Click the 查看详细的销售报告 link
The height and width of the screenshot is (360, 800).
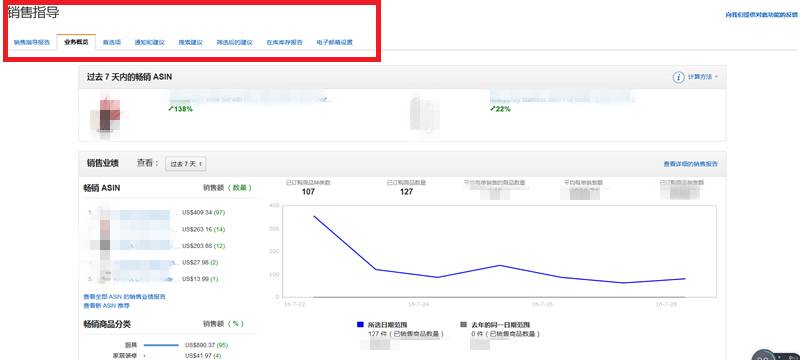pyautogui.click(x=690, y=164)
